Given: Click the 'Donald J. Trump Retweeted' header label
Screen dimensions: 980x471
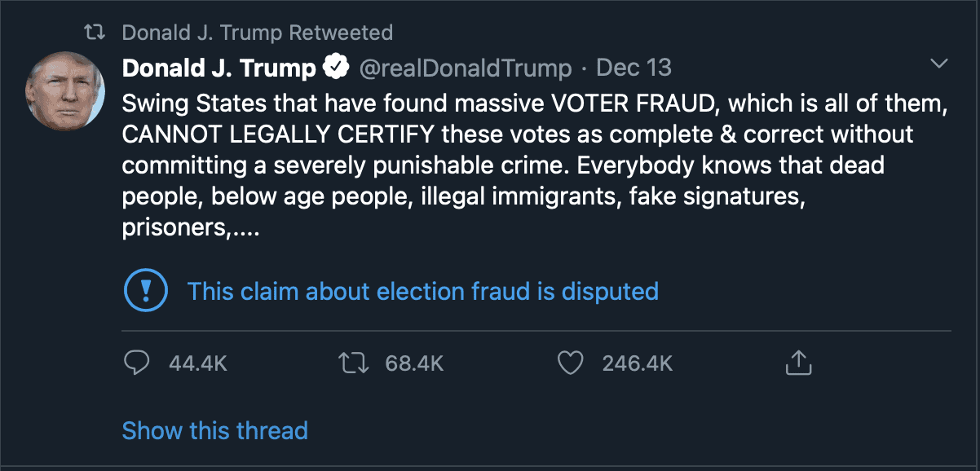Looking at the screenshot, I should [x=258, y=32].
